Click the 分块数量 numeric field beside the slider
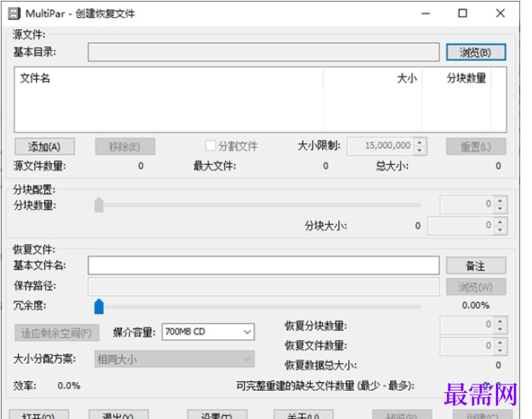 (467, 204)
